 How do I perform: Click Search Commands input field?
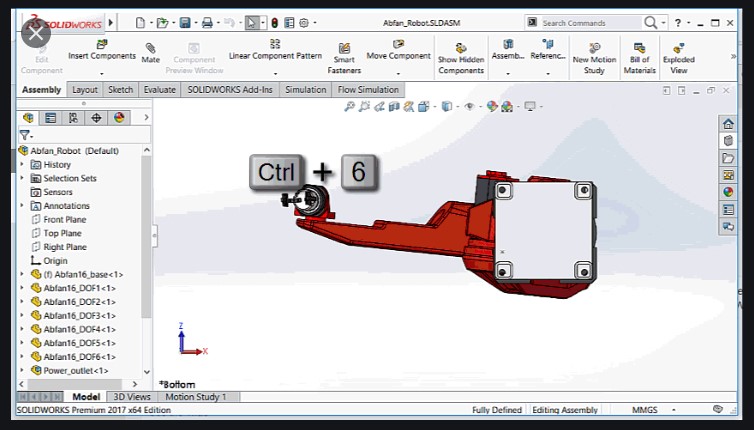[x=591, y=23]
